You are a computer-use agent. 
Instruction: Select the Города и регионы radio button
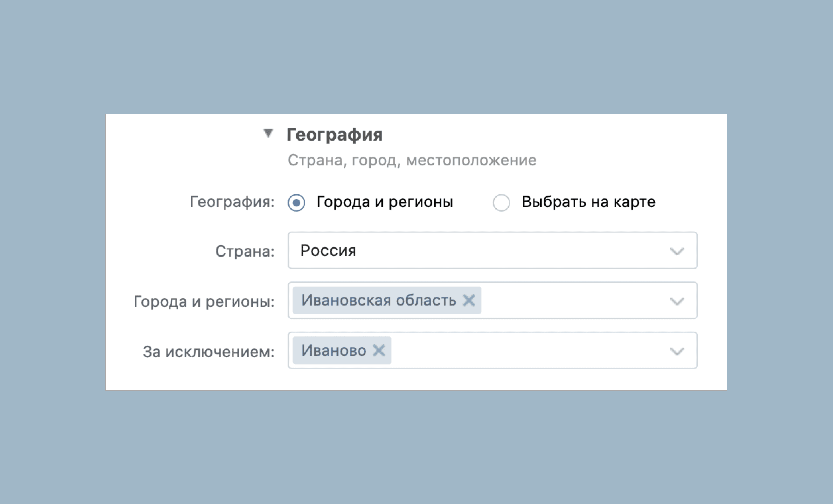(x=296, y=203)
